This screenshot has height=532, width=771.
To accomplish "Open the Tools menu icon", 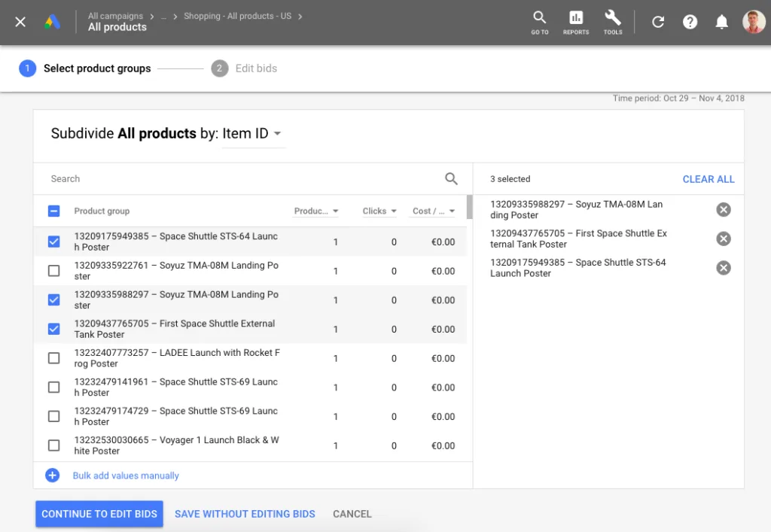I will 612,22.
